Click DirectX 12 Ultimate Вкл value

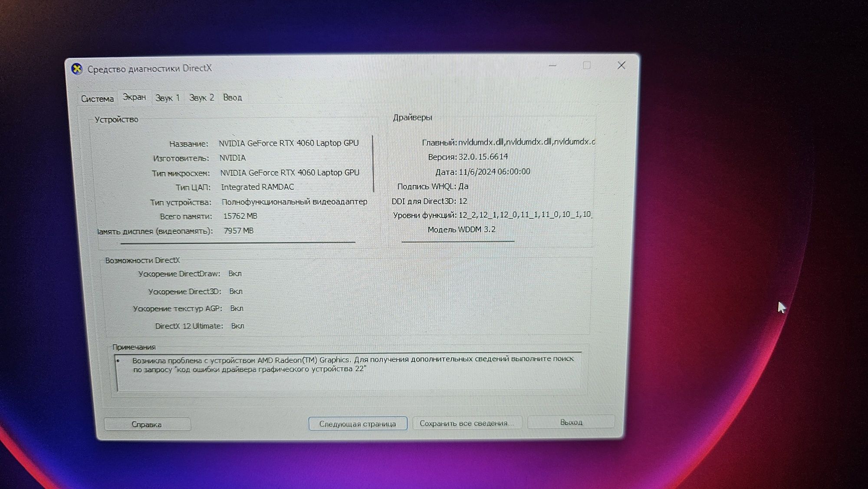[237, 326]
